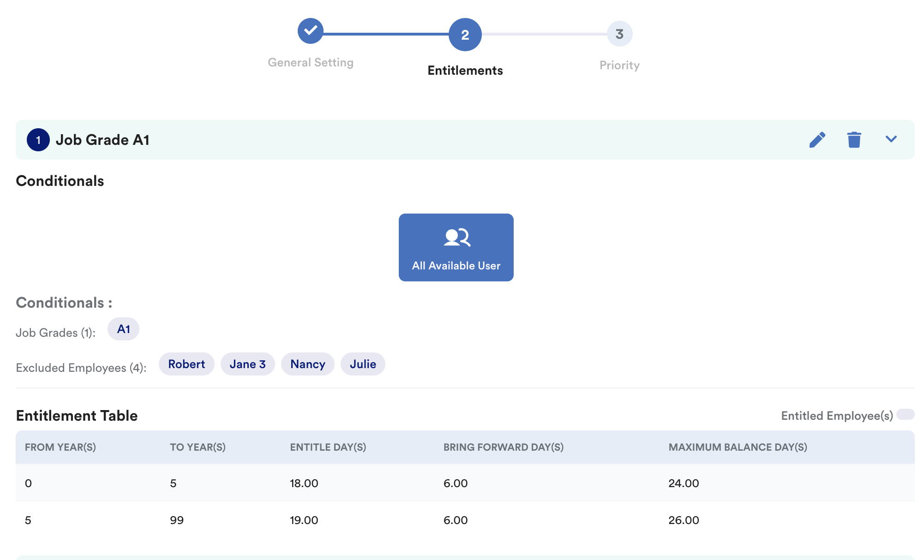The height and width of the screenshot is (560, 924).
Task: Click the pencil edit icon for Job Grade A1
Action: 817,140
